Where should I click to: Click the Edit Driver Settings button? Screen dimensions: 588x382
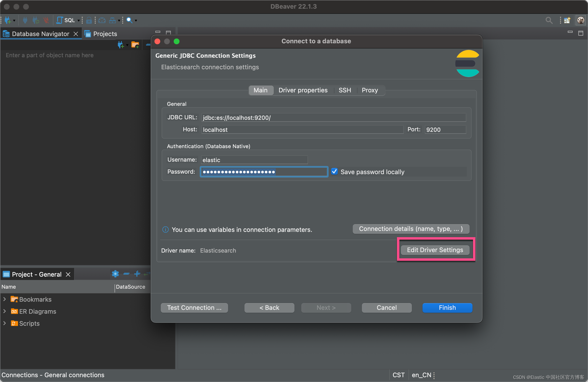435,250
